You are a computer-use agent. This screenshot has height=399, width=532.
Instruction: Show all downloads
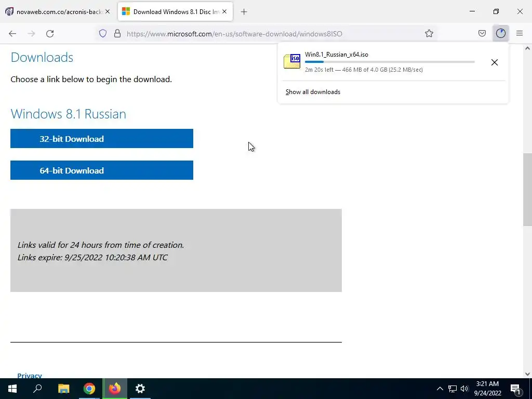tap(313, 92)
